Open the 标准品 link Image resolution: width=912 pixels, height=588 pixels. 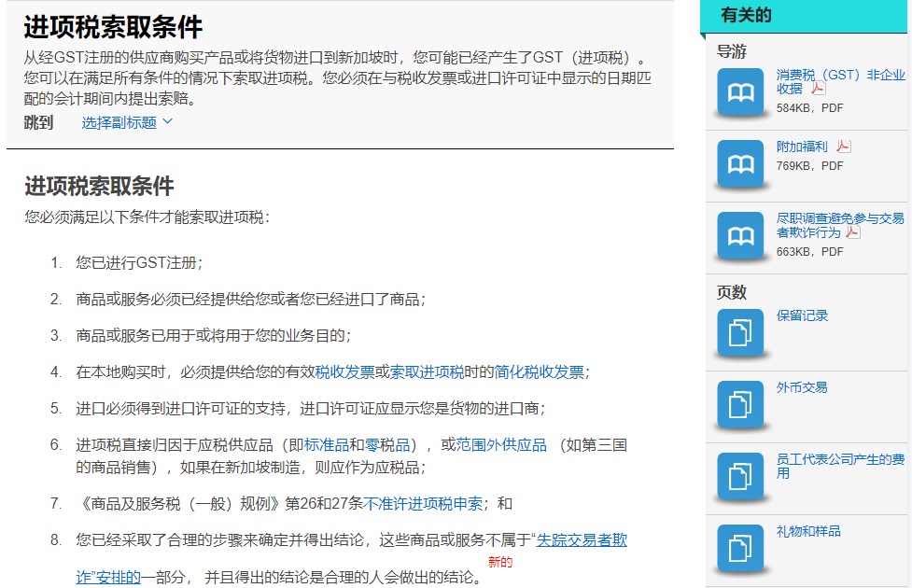(x=327, y=444)
